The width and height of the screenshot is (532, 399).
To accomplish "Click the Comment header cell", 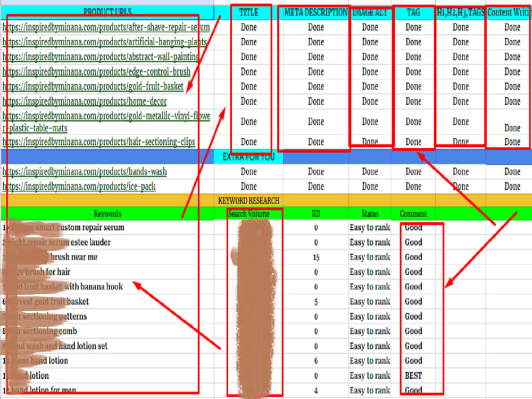I will [x=413, y=214].
